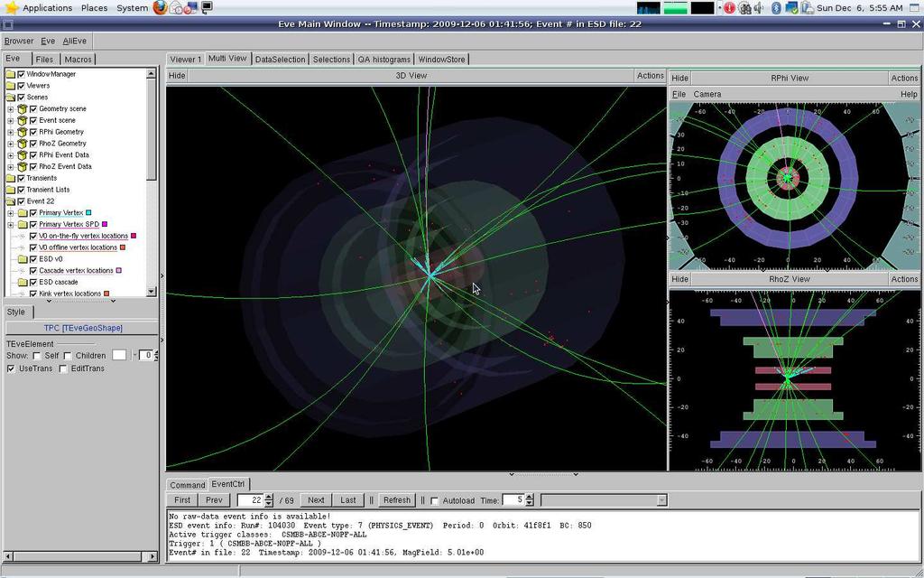924x578 pixels.
Task: Expand the RPhi Event Data node
Action: pyautogui.click(x=10, y=155)
